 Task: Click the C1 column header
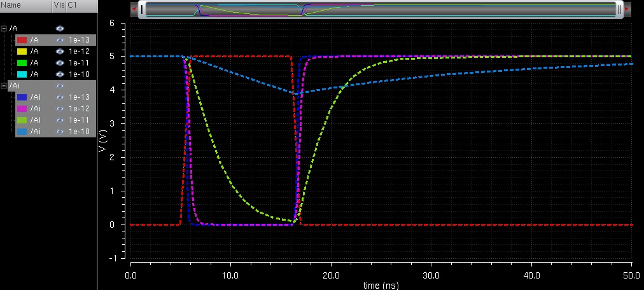(73, 5)
